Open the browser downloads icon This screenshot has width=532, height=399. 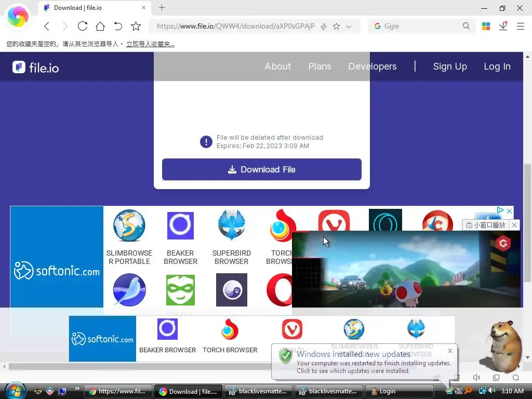click(503, 26)
